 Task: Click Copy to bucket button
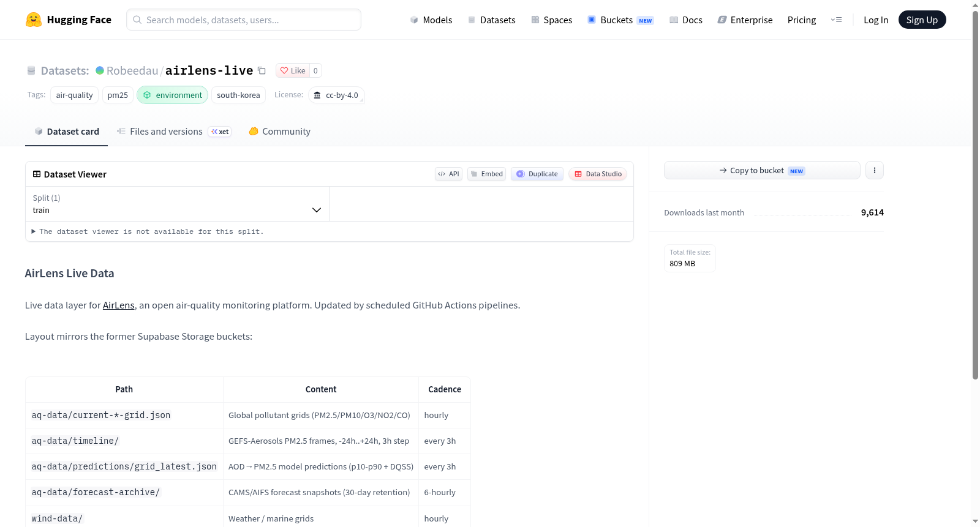(x=762, y=170)
